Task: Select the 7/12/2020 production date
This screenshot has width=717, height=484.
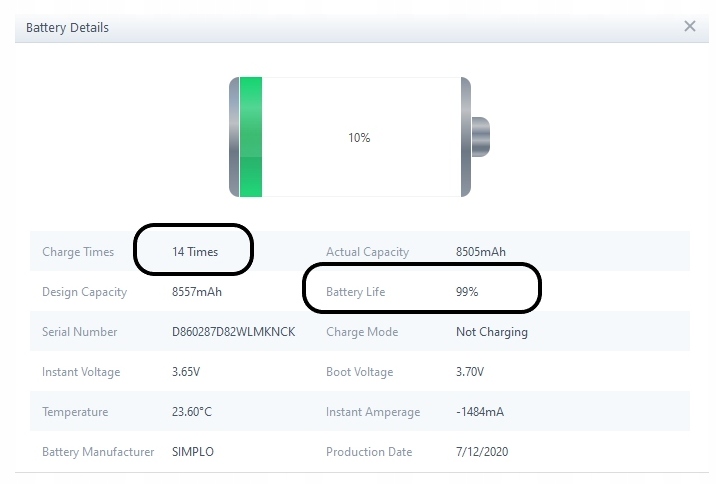Action: point(482,452)
